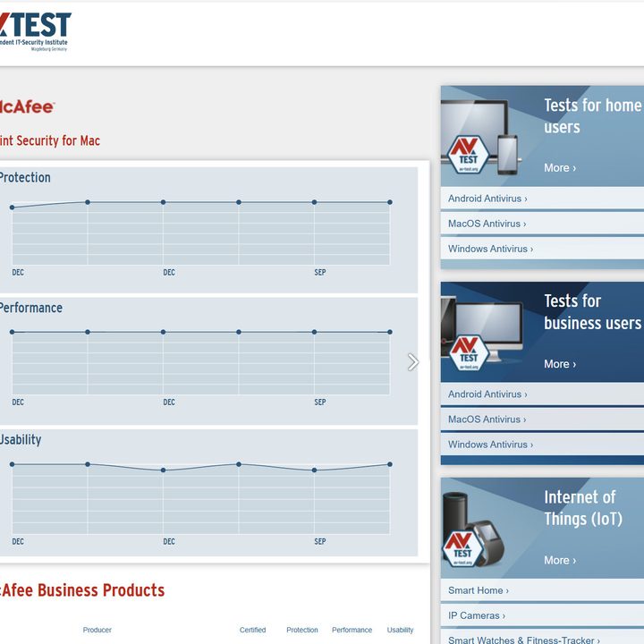This screenshot has width=644, height=644.
Task: Click the Protection column header in table
Action: tap(302, 630)
